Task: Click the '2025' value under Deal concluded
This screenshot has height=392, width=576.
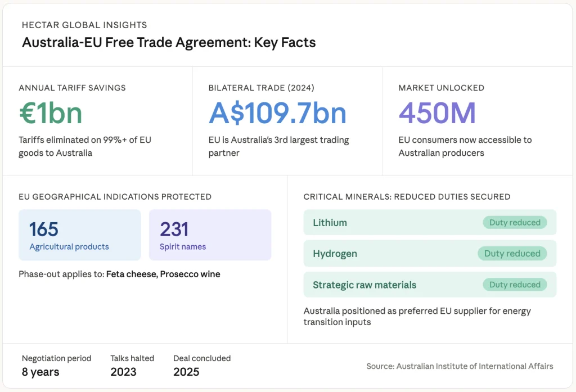Action: 186,372
